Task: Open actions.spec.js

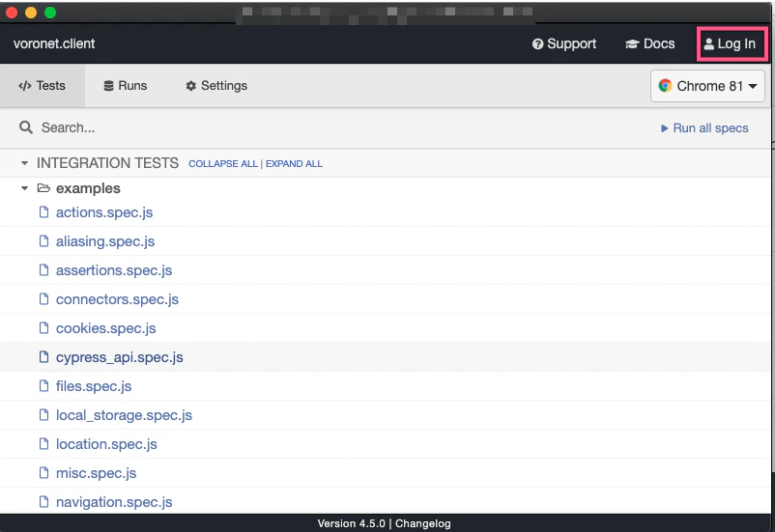Action: [x=104, y=212]
